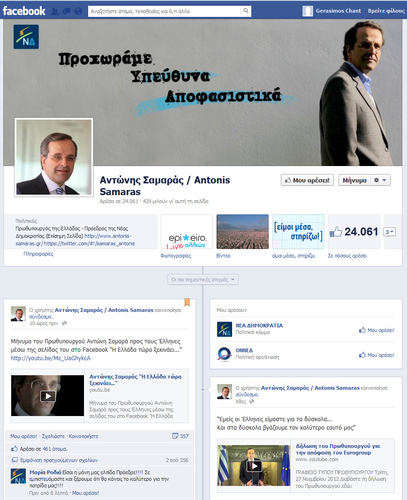Like the ΝΕΑ ΔΗΜΟΚΡΑΤΙΑ page
The image size is (407, 500).
pos(377,330)
